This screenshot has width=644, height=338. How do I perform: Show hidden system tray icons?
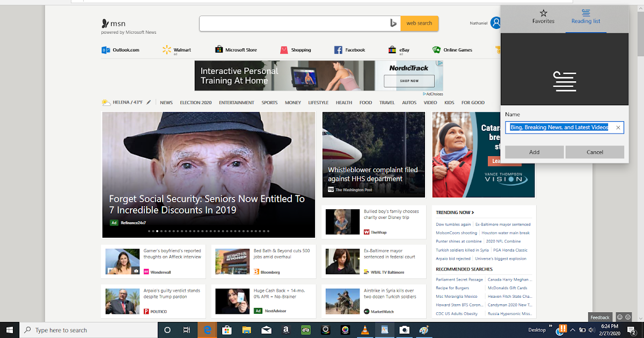coord(573,330)
